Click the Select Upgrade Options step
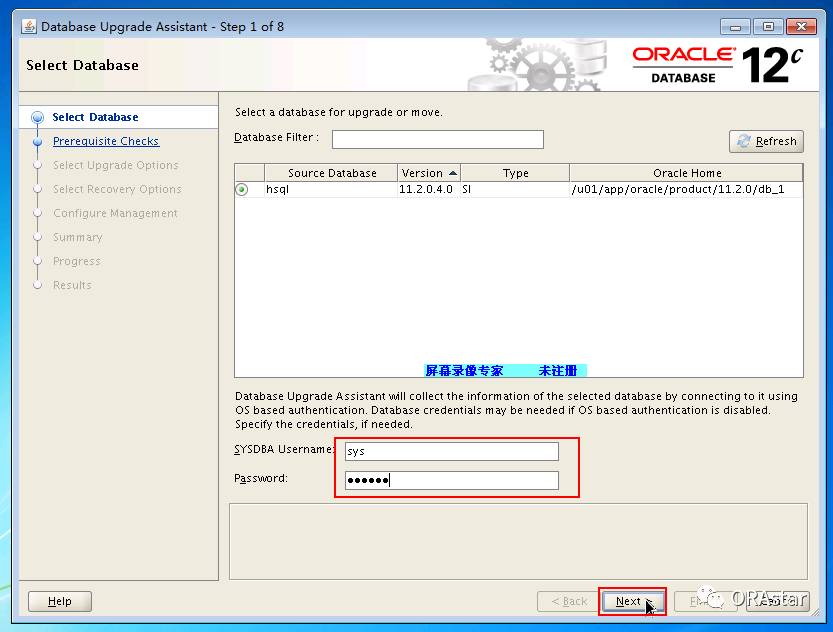 coord(115,165)
